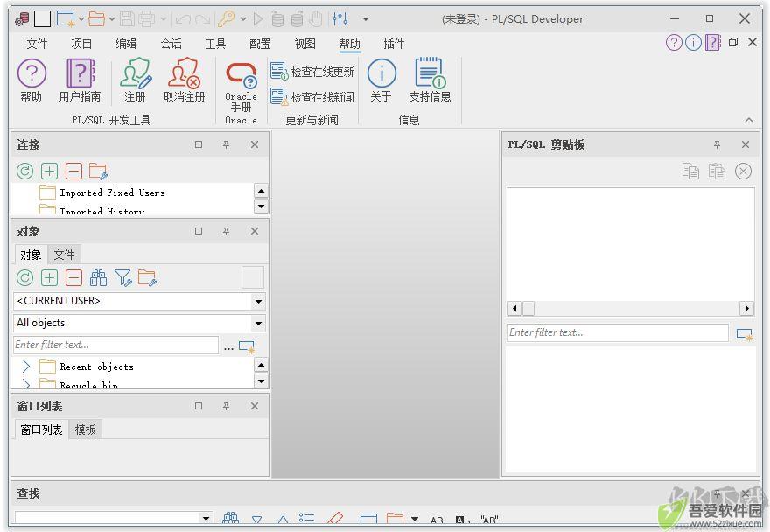Viewport: 770px width, 532px height.
Task: Click remove connection minus icon in 连接 panel
Action: (x=73, y=171)
